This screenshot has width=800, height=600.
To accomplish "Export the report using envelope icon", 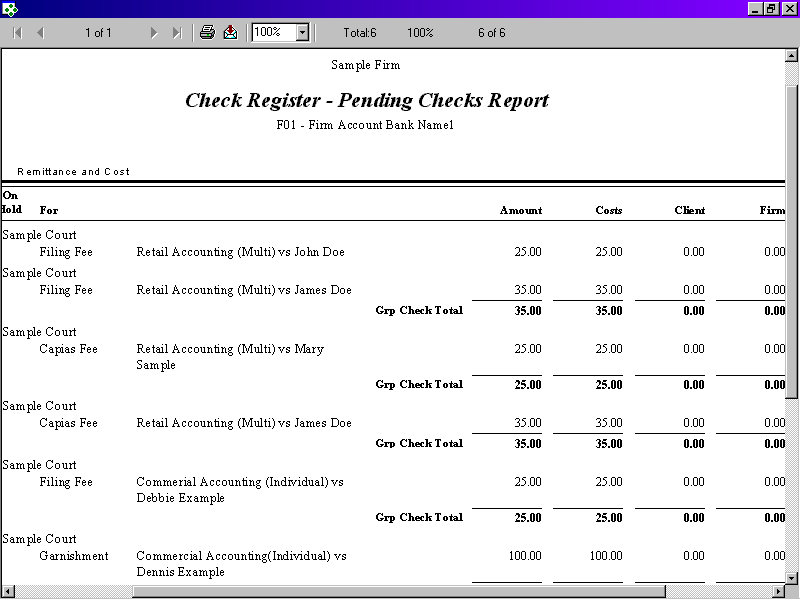I will tap(230, 33).
